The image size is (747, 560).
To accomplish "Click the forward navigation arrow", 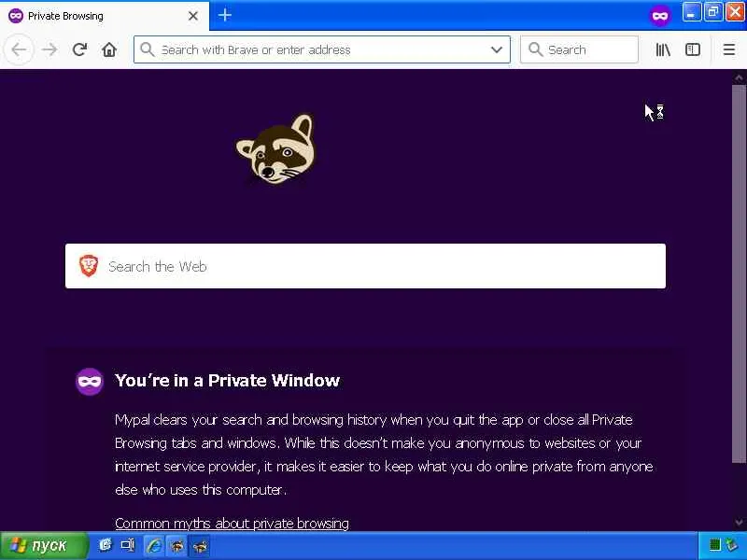I will pyautogui.click(x=49, y=49).
